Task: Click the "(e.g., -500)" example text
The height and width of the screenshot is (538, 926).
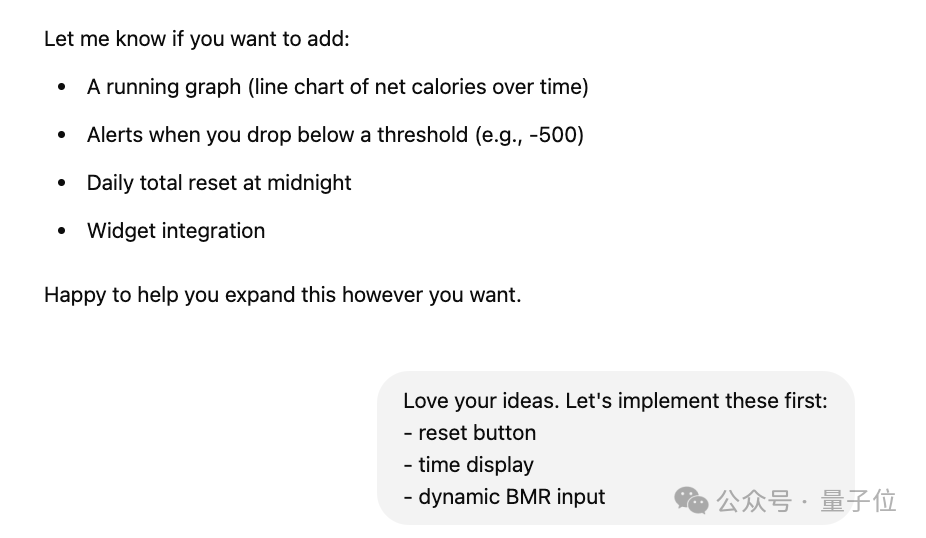Action: click(530, 135)
